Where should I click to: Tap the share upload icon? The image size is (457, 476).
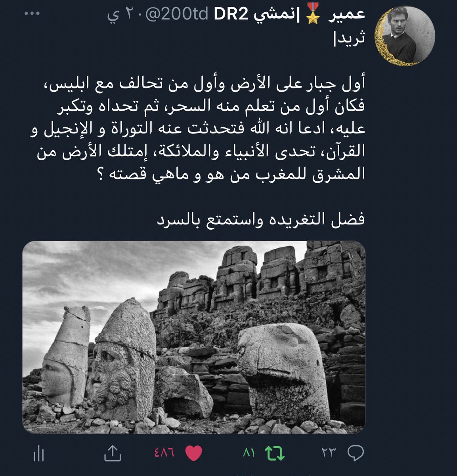(x=112, y=453)
